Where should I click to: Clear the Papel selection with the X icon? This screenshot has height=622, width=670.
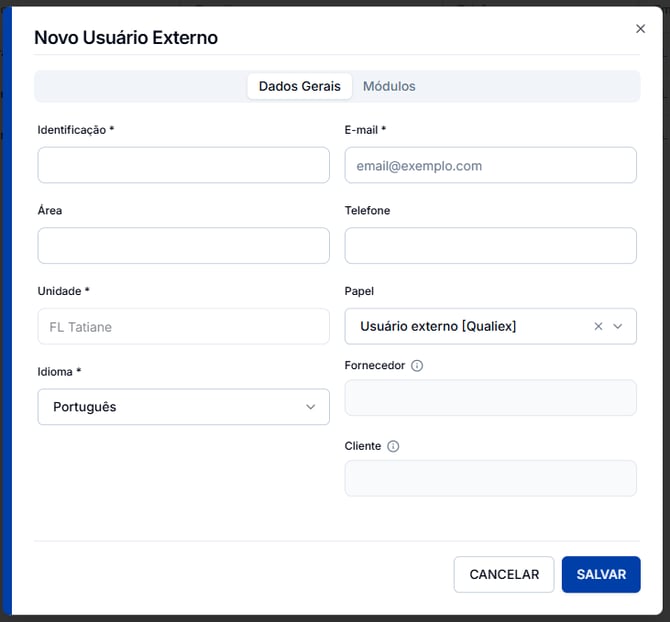point(598,326)
